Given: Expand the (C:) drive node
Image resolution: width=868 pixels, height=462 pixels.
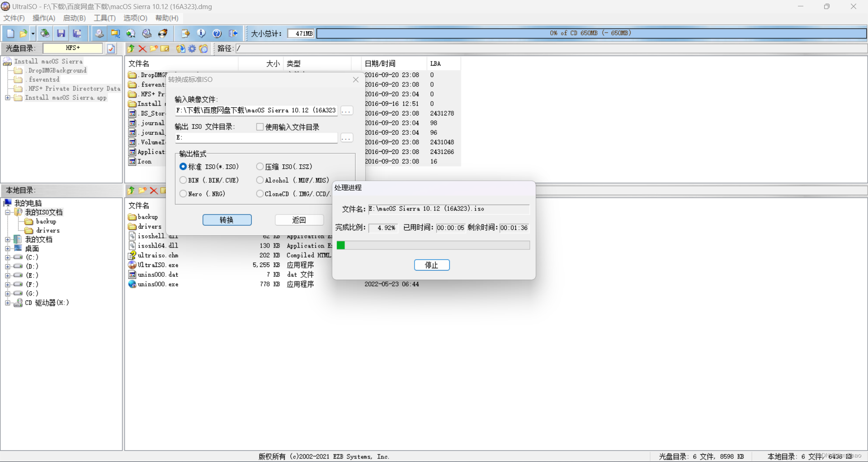Looking at the screenshot, I should 8,257.
